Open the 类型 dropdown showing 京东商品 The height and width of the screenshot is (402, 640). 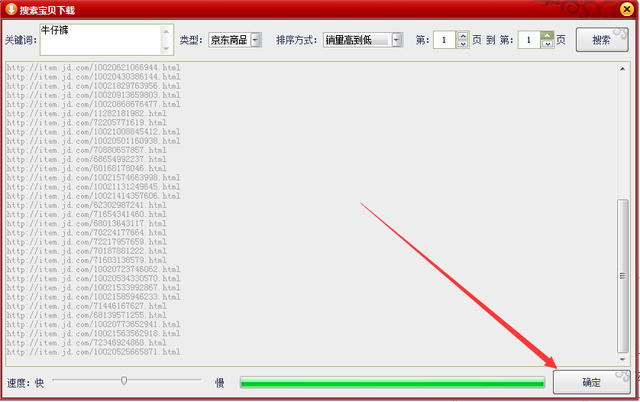[x=235, y=40]
